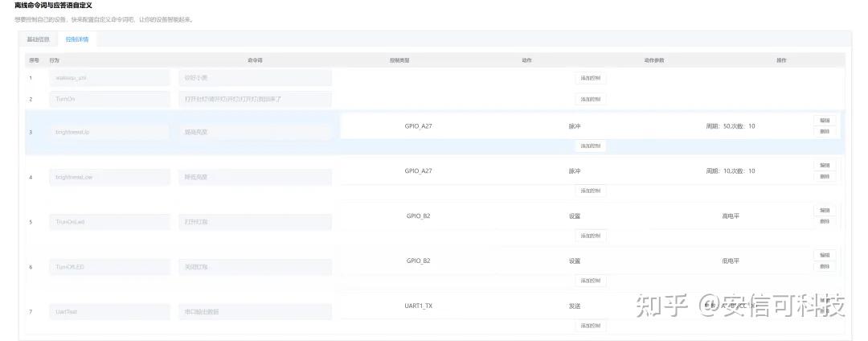Edit the 高电平 control in row 5
The width and height of the screenshot is (868, 341).
[x=825, y=211]
